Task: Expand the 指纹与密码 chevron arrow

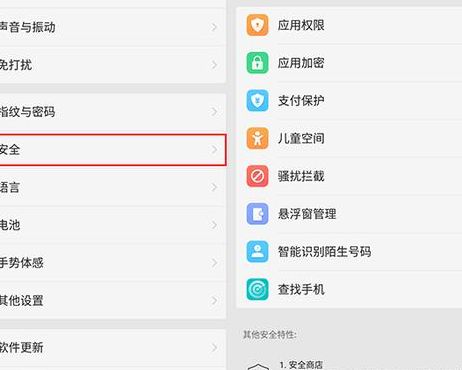Action: 214,112
